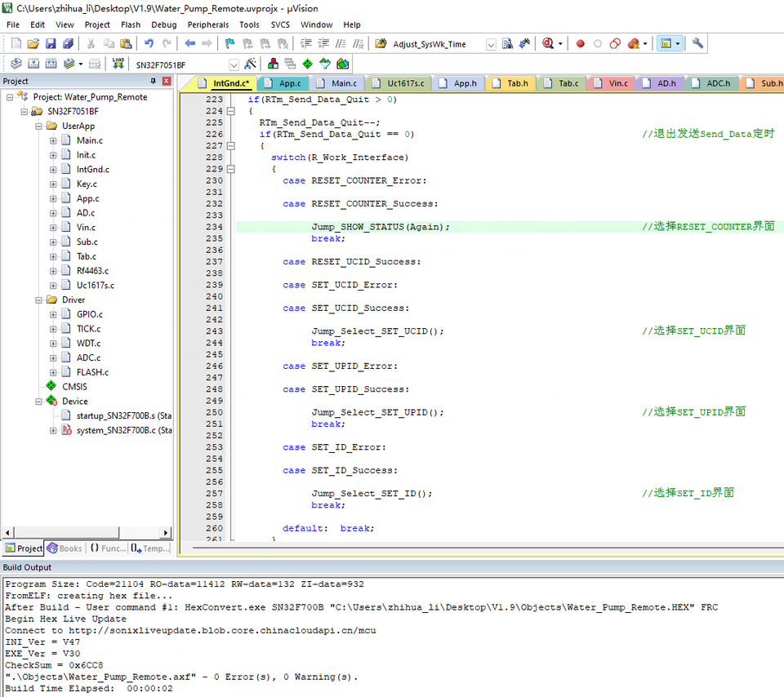Save current file floppy icon
This screenshot has height=697, width=784.
(51, 43)
